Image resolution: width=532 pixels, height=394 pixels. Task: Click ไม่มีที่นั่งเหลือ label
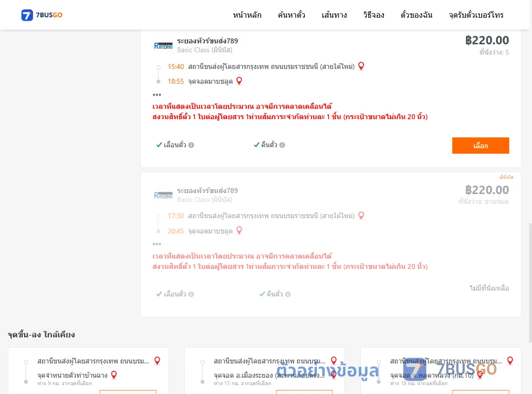click(489, 288)
